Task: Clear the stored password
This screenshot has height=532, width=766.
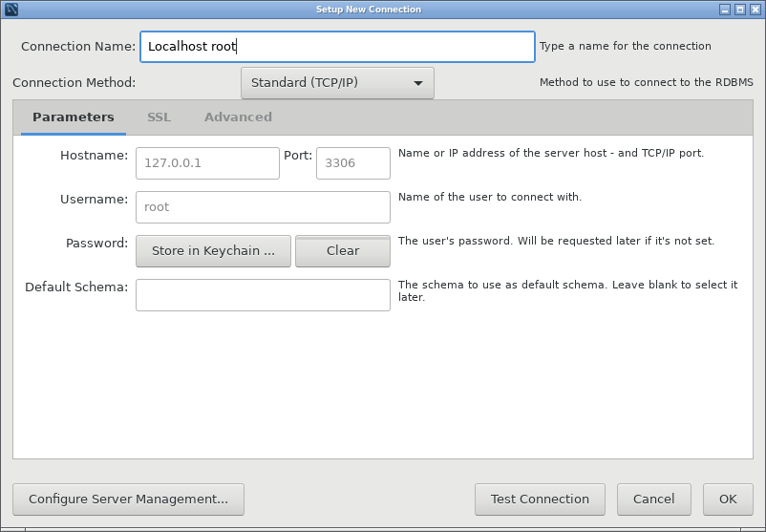Action: pos(343,251)
